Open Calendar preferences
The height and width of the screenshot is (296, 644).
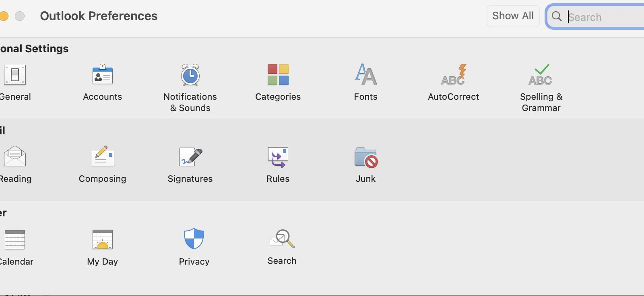tap(15, 240)
